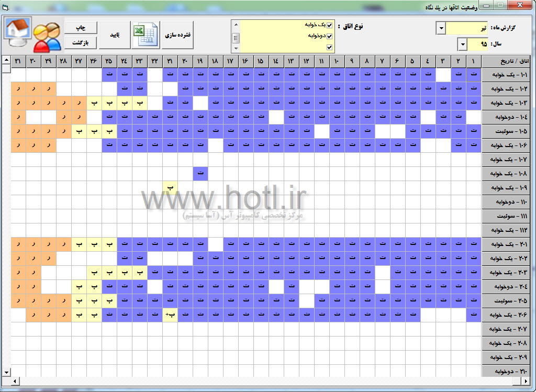The width and height of the screenshot is (536, 392).
Task: Click the year input field showing ۹۵
Action: (477, 44)
